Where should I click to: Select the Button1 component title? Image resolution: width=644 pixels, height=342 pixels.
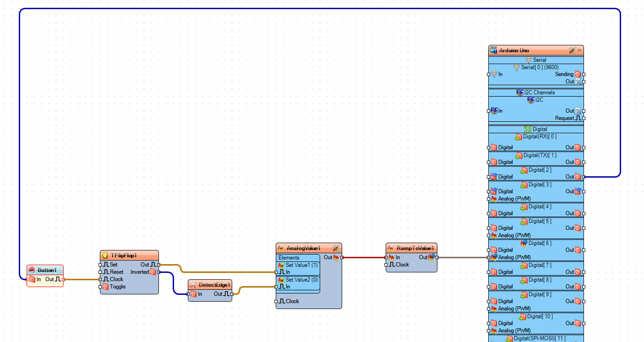pyautogui.click(x=47, y=270)
